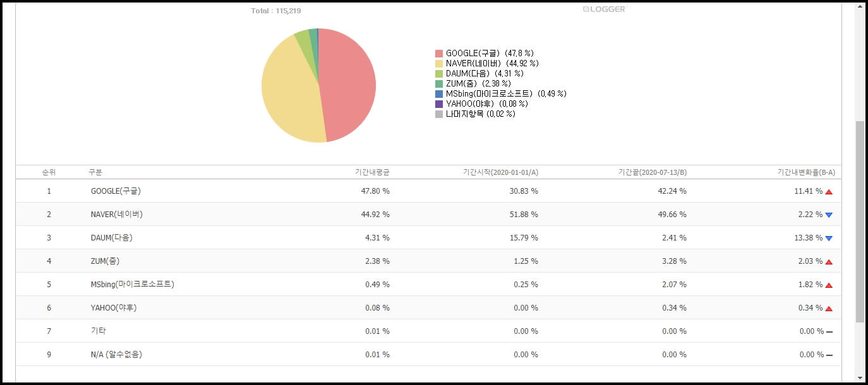The height and width of the screenshot is (385, 868).
Task: Select MSbing(마이크로소프트) in the table
Action: [x=132, y=284]
